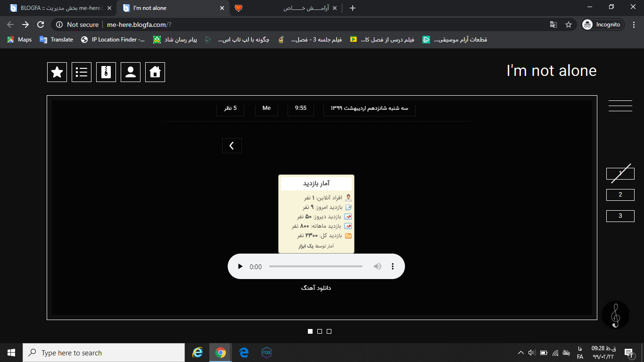Go to page 2

[x=620, y=195]
